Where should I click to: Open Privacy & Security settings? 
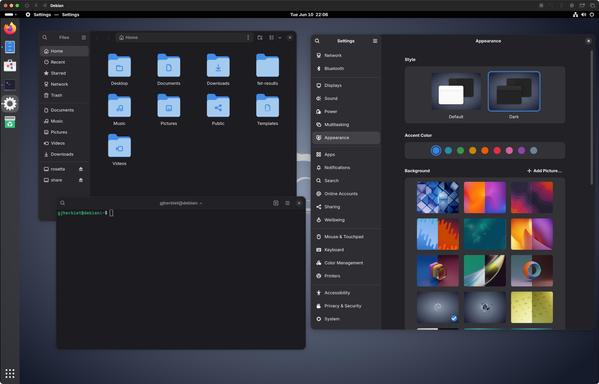346,306
